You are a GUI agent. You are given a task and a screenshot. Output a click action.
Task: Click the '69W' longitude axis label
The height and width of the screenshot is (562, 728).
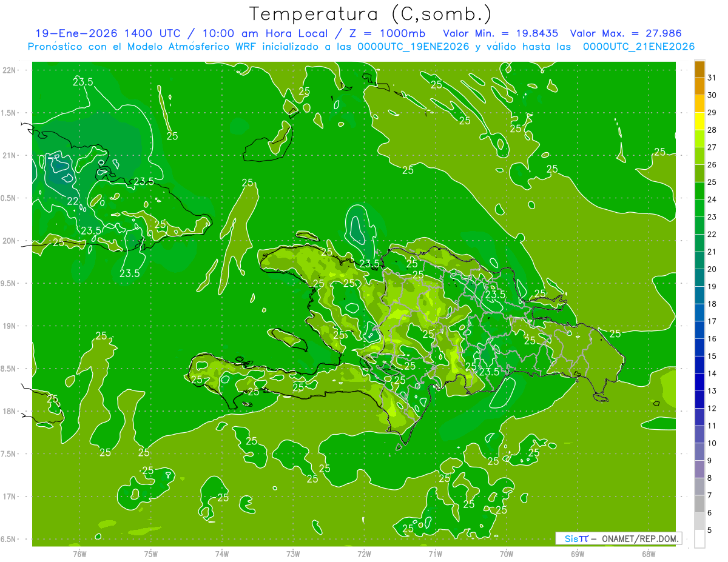pos(578,554)
